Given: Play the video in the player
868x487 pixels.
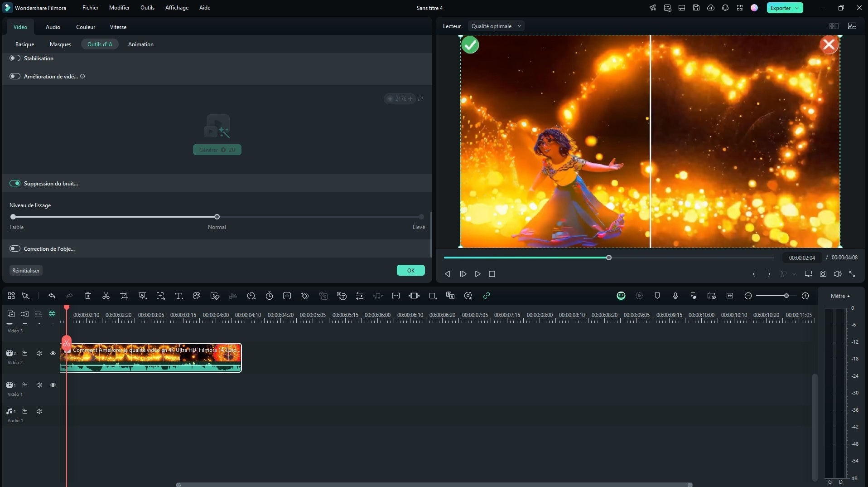Looking at the screenshot, I should coord(477,274).
